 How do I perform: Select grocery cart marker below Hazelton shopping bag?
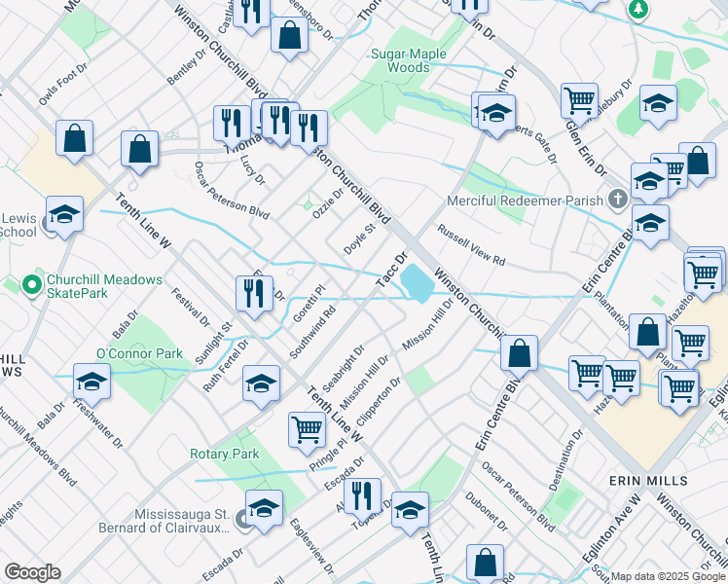click(x=690, y=347)
